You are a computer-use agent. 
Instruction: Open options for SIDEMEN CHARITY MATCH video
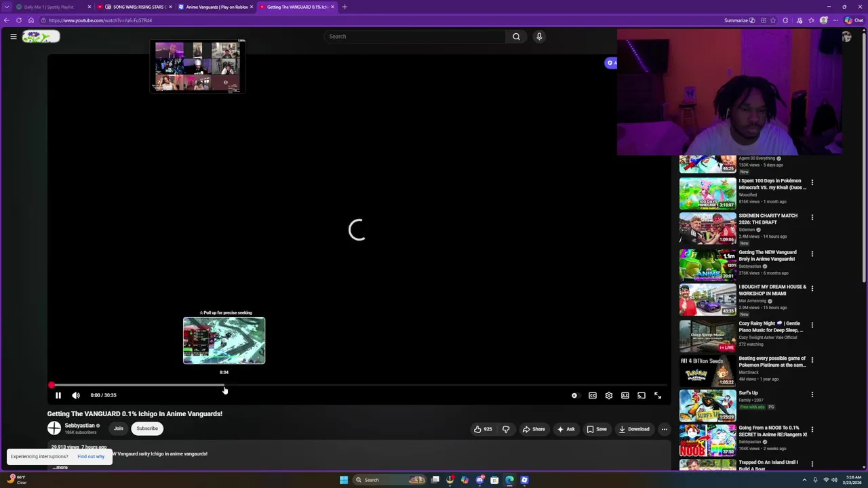click(x=812, y=218)
